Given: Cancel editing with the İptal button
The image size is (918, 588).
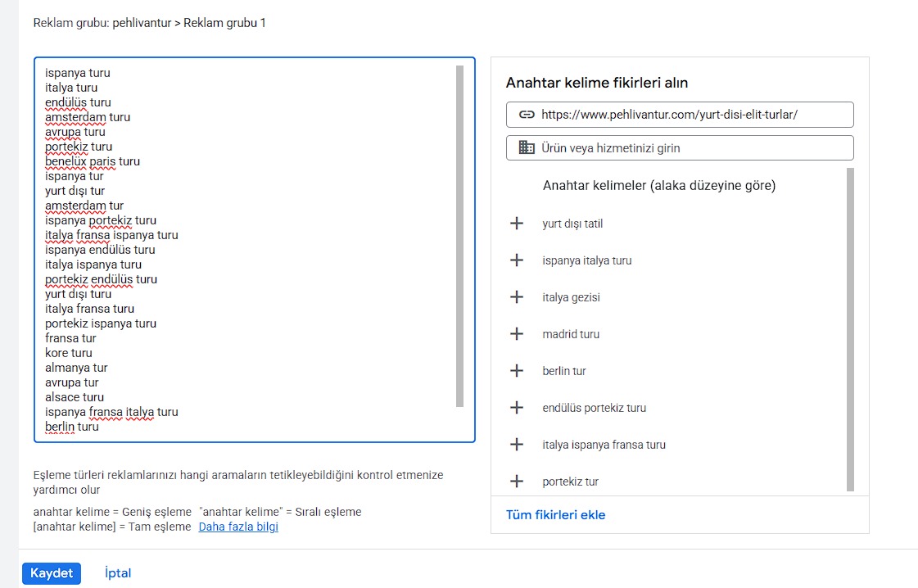Looking at the screenshot, I should pos(118,573).
